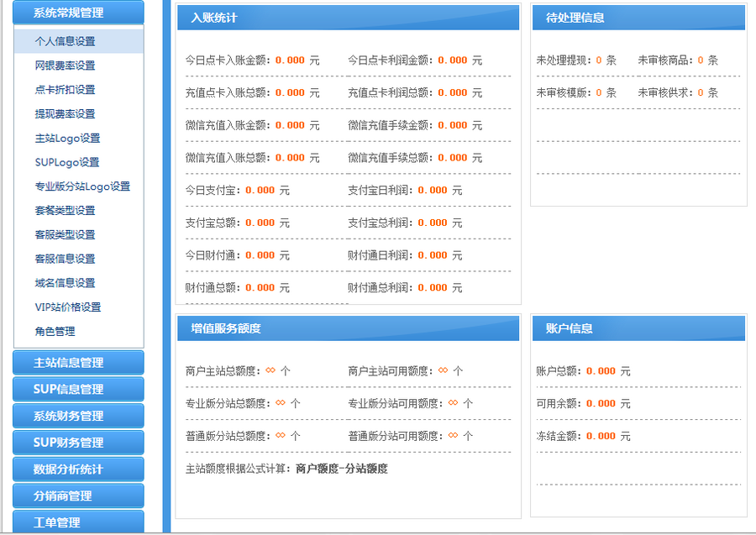Click the 充值点卡入账总额 value
Screen dimensions: 756x535
(x=290, y=92)
